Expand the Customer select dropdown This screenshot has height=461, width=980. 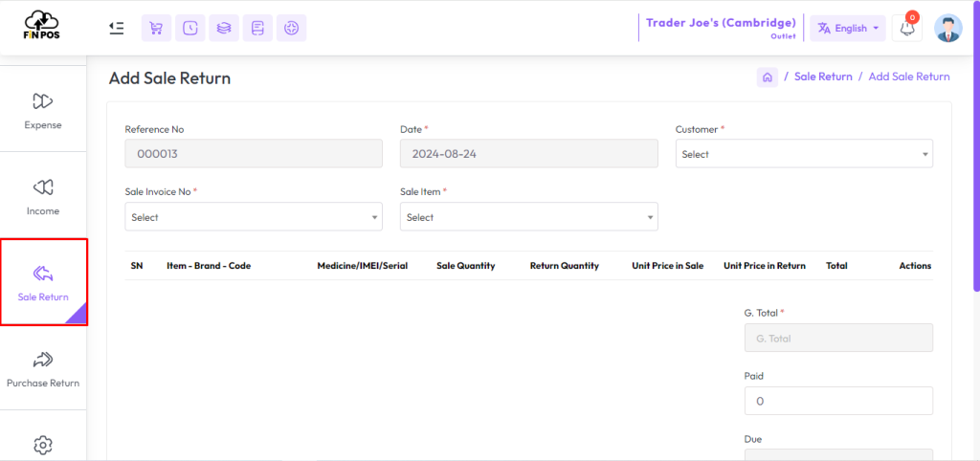[804, 154]
